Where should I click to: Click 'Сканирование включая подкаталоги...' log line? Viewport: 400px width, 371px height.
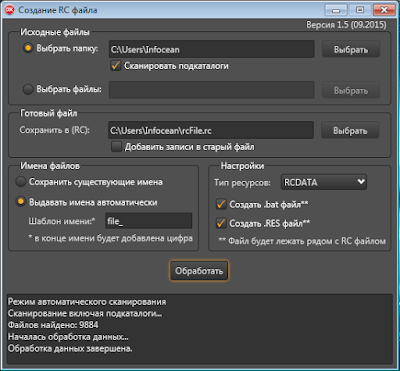(x=85, y=314)
